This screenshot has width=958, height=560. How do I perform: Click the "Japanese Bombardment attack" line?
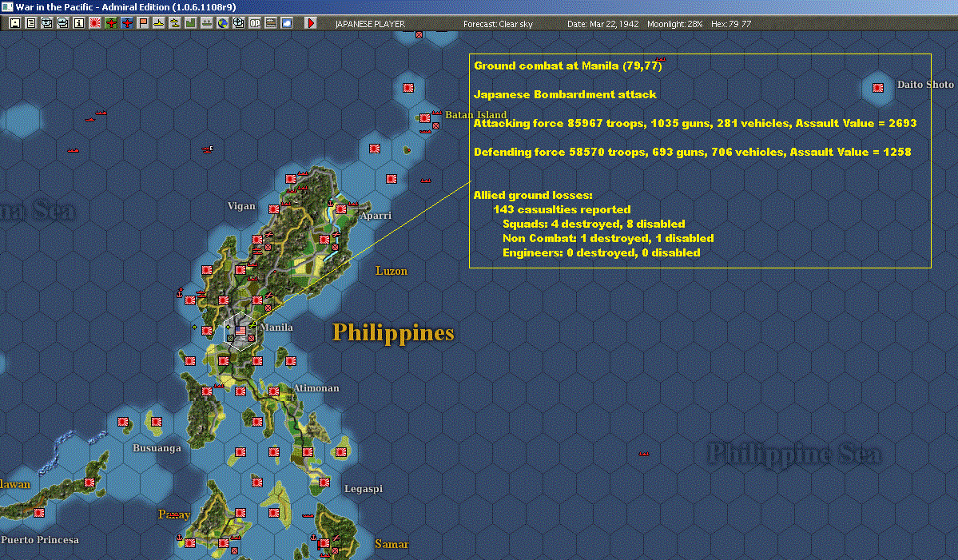pos(565,94)
